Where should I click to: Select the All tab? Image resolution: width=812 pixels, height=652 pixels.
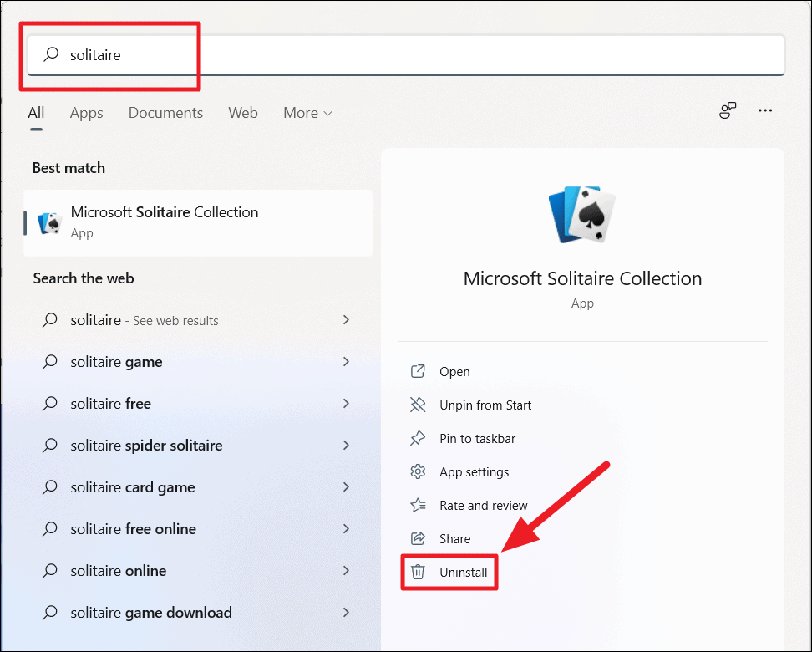[36, 112]
